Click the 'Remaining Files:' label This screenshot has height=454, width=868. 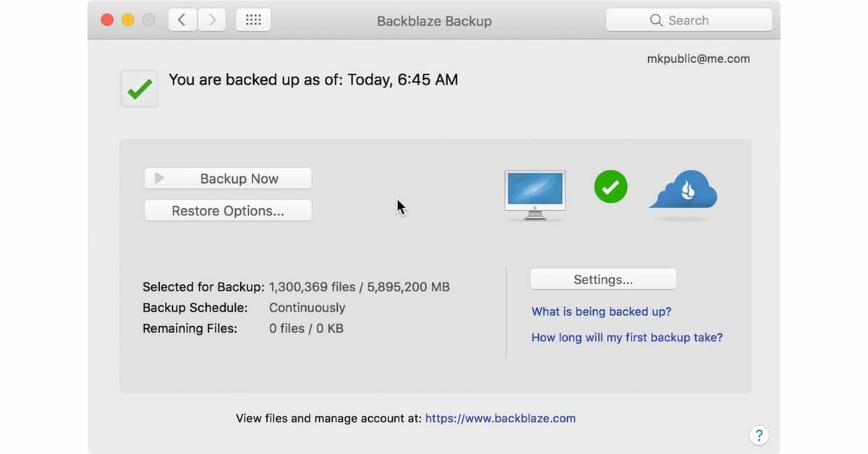190,329
